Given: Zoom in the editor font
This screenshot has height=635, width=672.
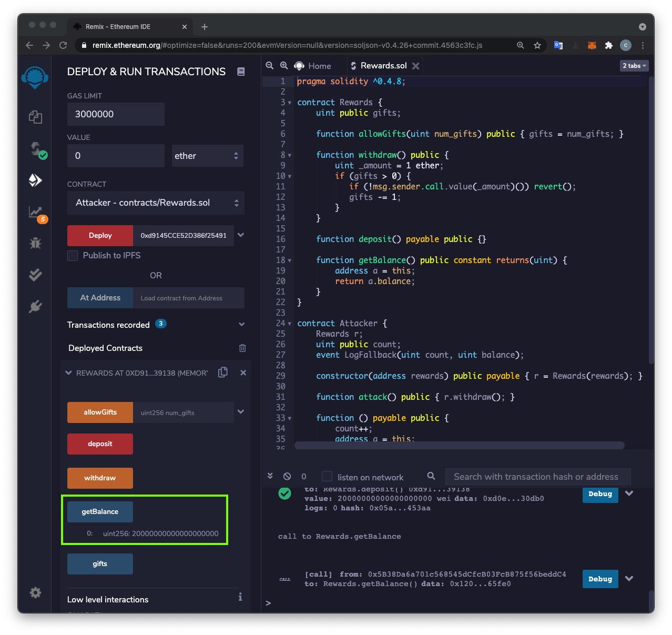Looking at the screenshot, I should pos(284,66).
